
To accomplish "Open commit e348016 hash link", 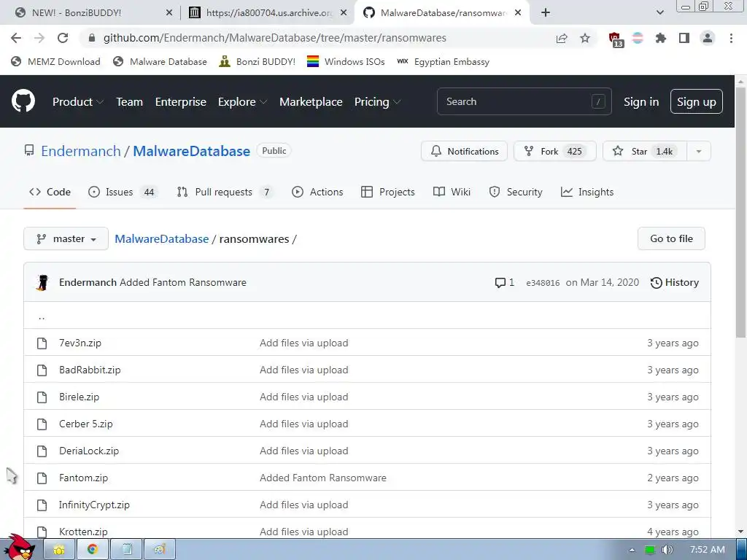I will 543,283.
